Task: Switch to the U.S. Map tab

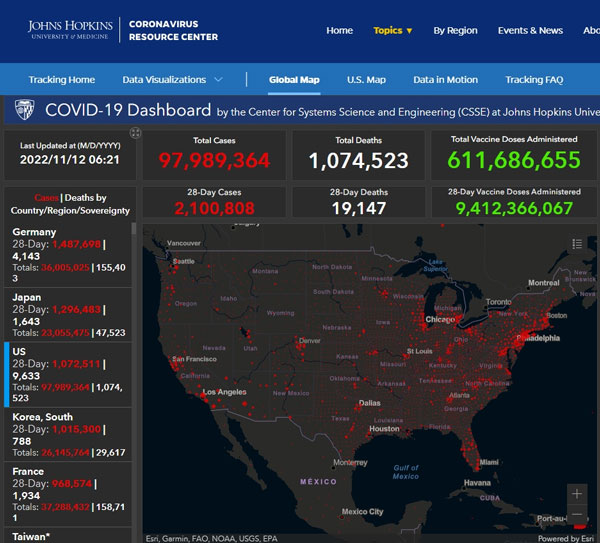Action: coord(366,79)
